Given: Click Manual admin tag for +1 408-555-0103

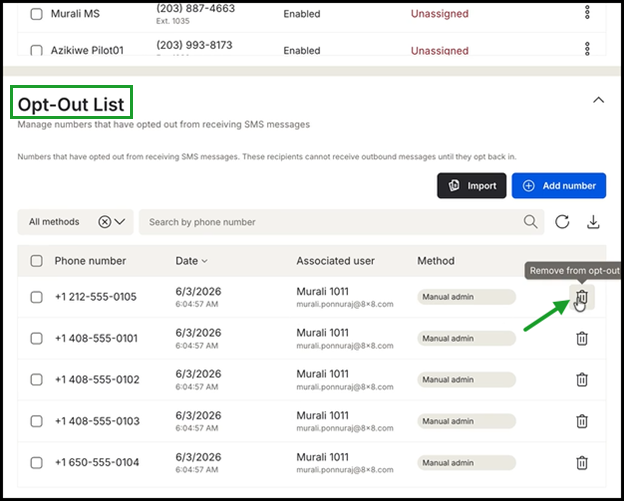Looking at the screenshot, I should pos(466,421).
